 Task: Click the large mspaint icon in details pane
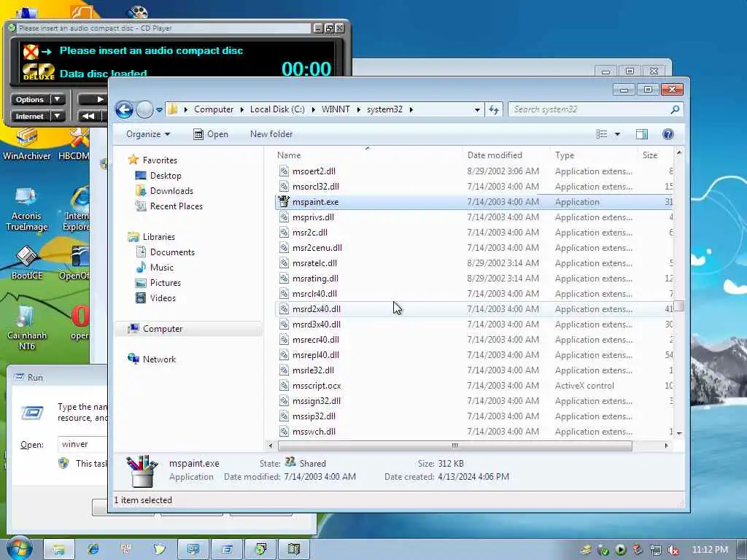[x=142, y=471]
